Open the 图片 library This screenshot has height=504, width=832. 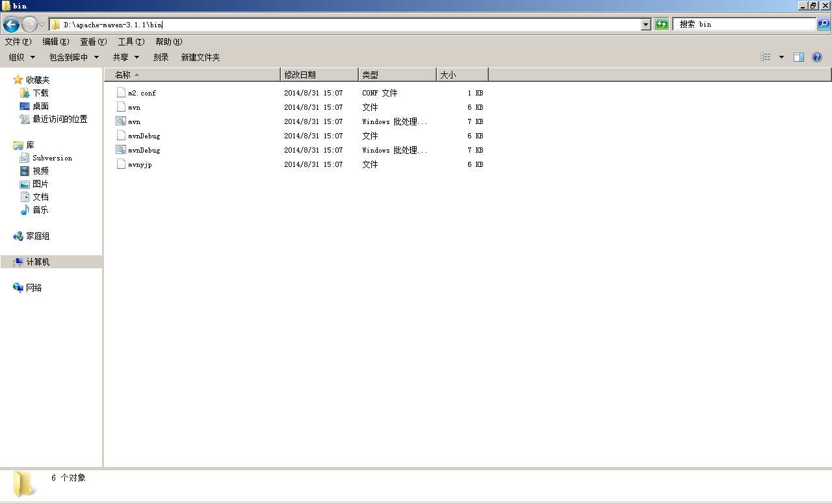click(40, 184)
